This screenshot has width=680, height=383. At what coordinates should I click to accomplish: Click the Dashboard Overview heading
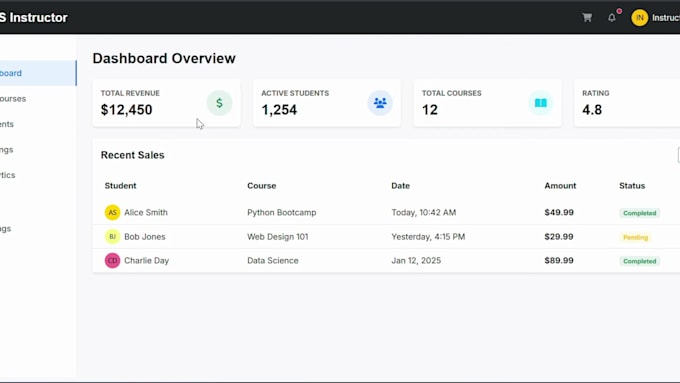click(x=164, y=58)
